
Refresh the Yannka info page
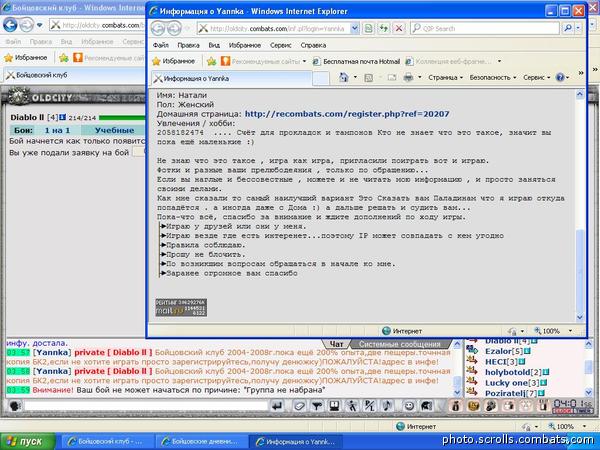[383, 28]
